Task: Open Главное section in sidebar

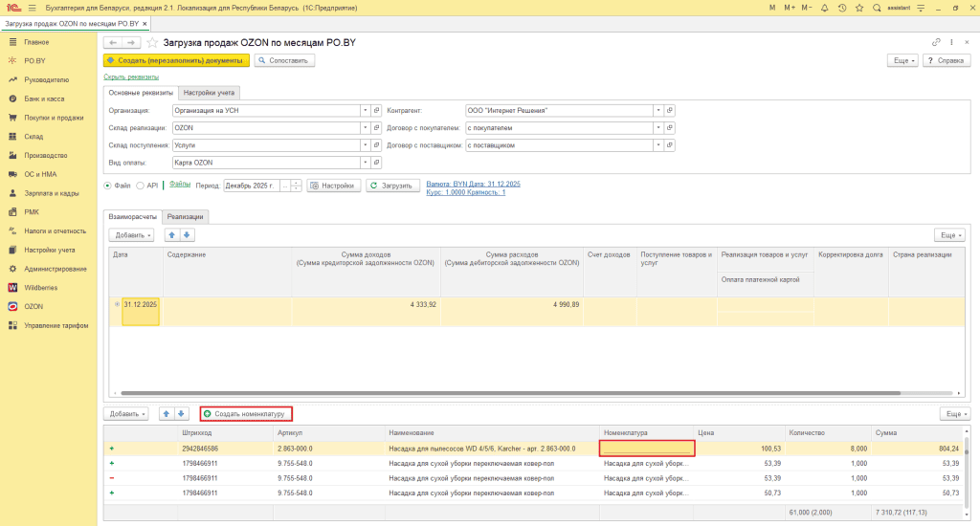Action: point(36,42)
